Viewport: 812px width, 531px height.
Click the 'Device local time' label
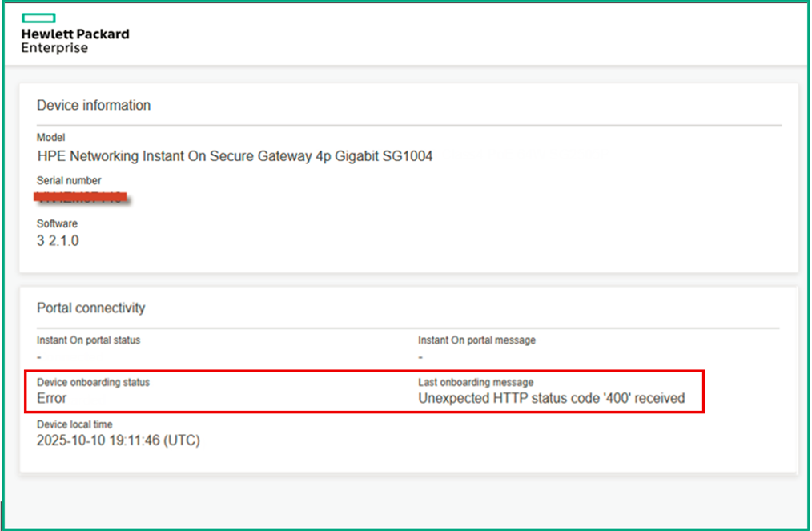pyautogui.click(x=74, y=424)
